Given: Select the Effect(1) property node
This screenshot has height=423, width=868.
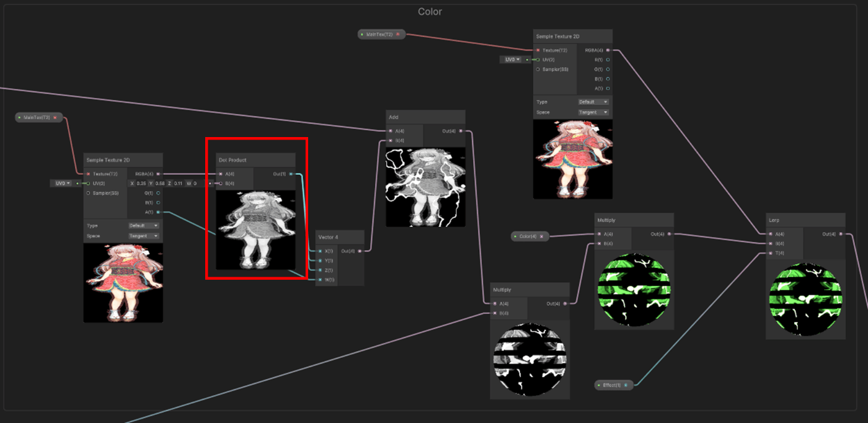Looking at the screenshot, I should point(614,385).
